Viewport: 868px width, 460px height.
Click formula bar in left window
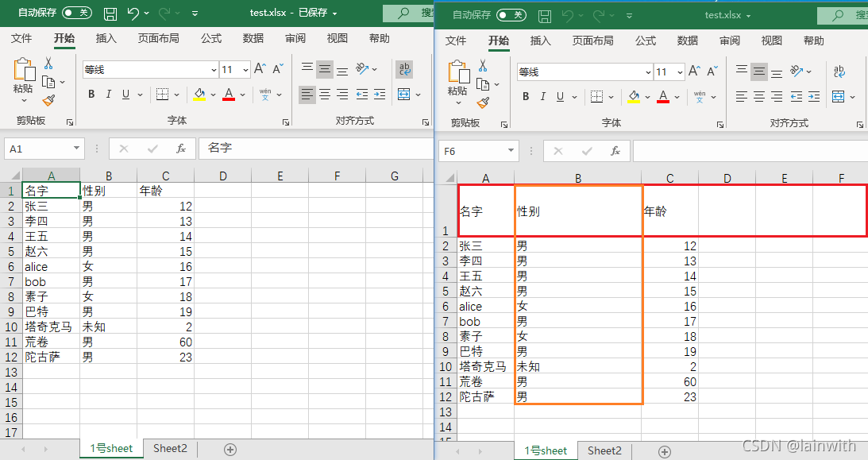315,149
